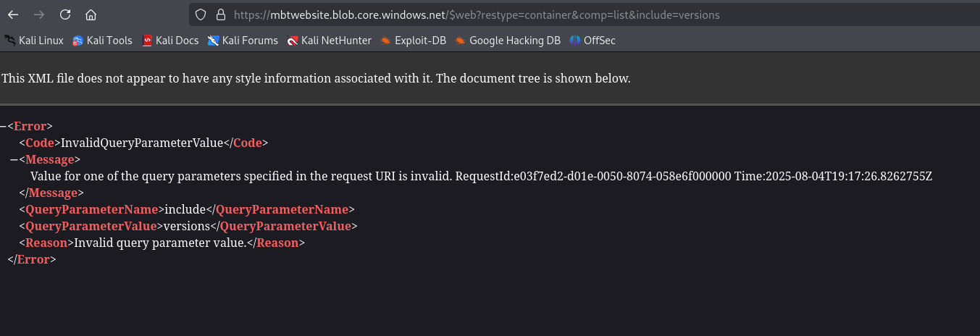This screenshot has width=980, height=336.
Task: Open the Kali NetHunter bookmark
Action: [329, 41]
